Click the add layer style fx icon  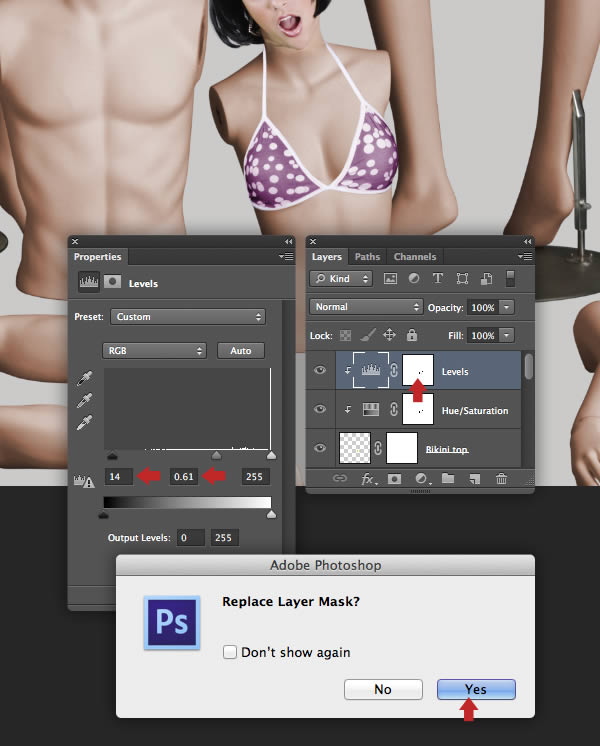367,480
